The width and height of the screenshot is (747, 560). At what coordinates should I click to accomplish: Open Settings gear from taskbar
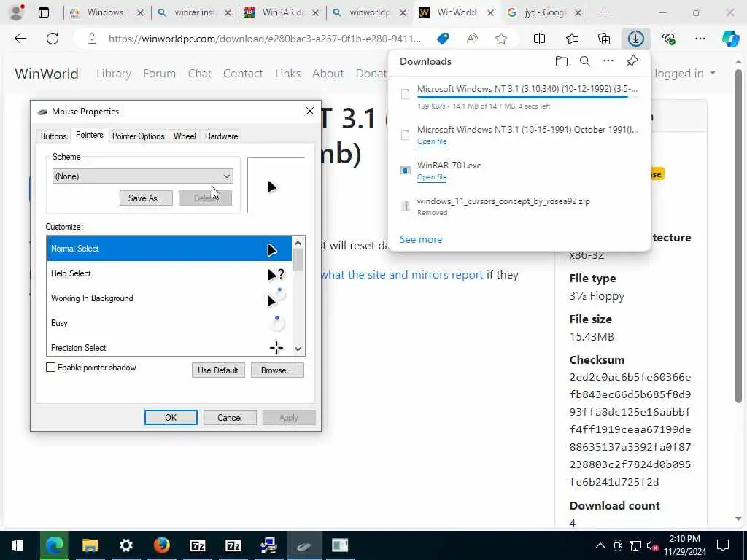(x=125, y=545)
